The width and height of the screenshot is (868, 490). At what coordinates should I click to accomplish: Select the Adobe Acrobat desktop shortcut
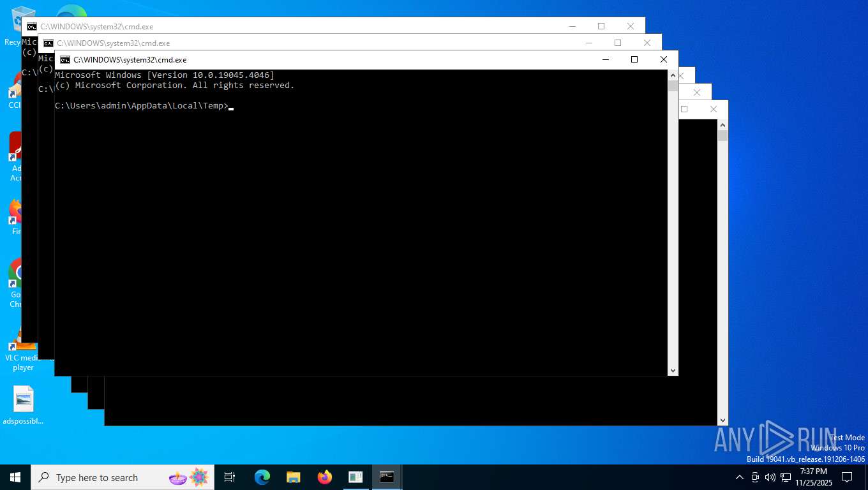click(x=15, y=156)
